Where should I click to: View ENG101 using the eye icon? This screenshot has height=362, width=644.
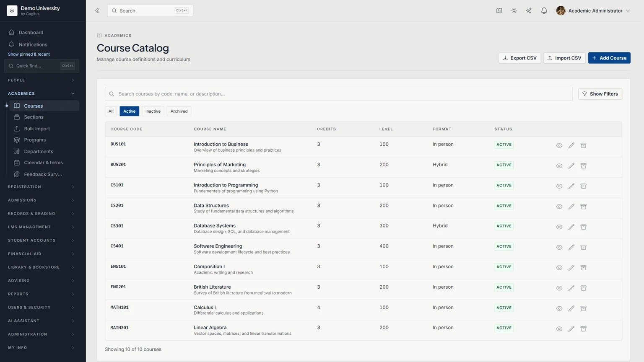pyautogui.click(x=559, y=268)
